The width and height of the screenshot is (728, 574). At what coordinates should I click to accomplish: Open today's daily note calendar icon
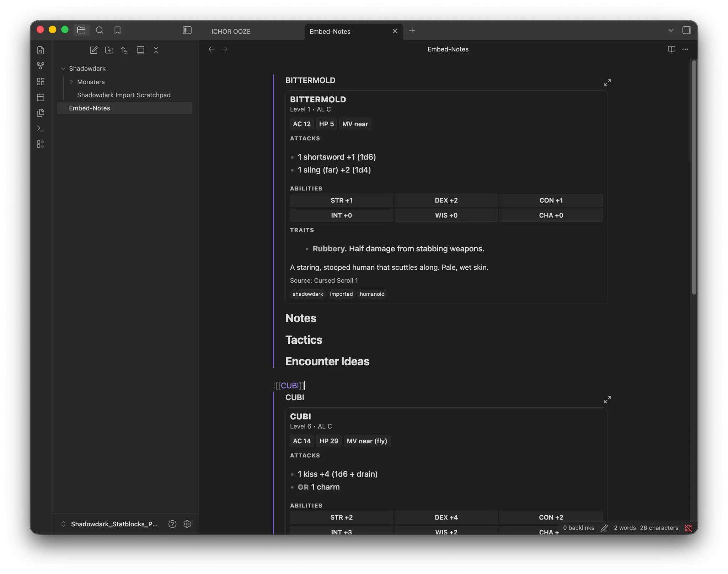(41, 97)
